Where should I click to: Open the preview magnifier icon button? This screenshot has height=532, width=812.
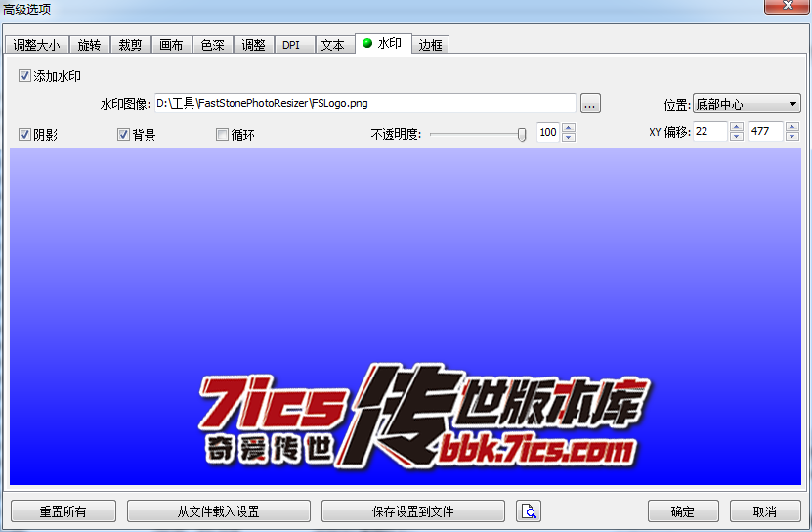click(529, 511)
